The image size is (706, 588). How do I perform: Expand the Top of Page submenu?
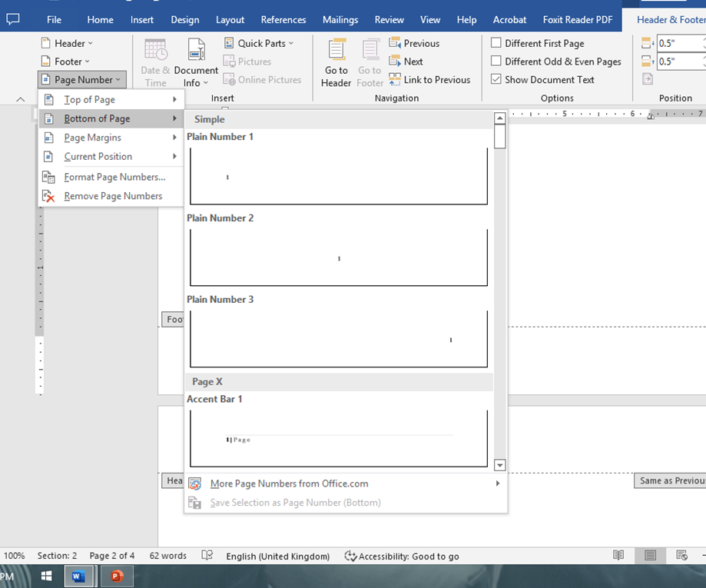pyautogui.click(x=111, y=100)
